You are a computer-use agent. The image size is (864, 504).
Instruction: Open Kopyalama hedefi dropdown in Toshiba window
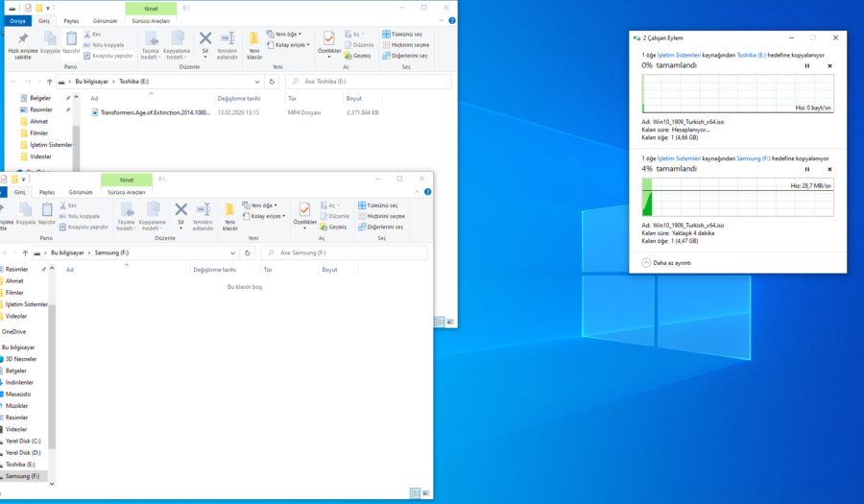(177, 45)
